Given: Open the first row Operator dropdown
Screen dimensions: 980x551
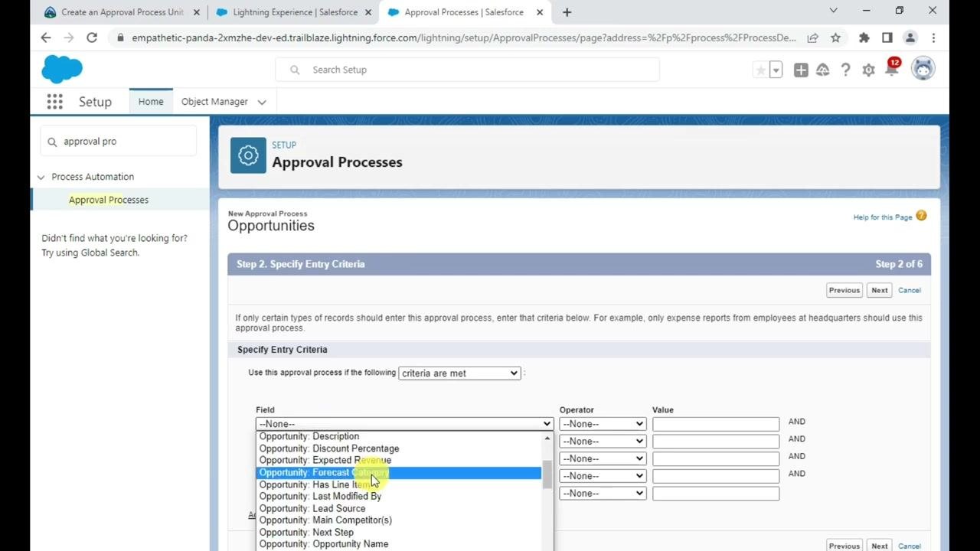Looking at the screenshot, I should click(603, 423).
